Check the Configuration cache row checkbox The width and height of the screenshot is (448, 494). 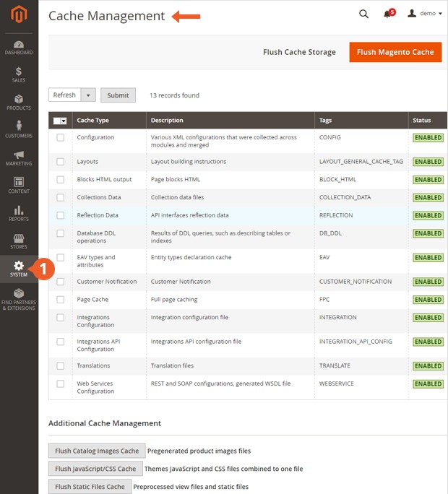[61, 137]
